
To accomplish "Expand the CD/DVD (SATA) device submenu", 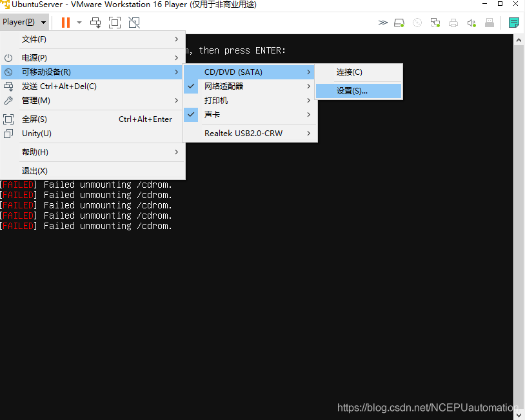I will click(x=249, y=72).
